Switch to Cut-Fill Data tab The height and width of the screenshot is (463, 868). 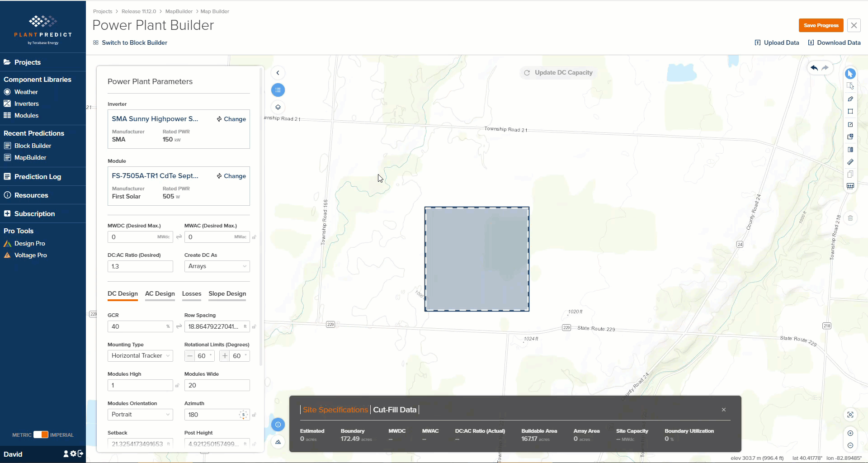pos(395,410)
